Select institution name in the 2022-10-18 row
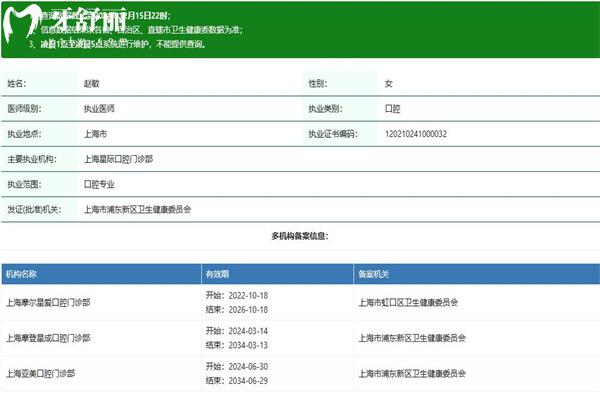 (x=48, y=302)
